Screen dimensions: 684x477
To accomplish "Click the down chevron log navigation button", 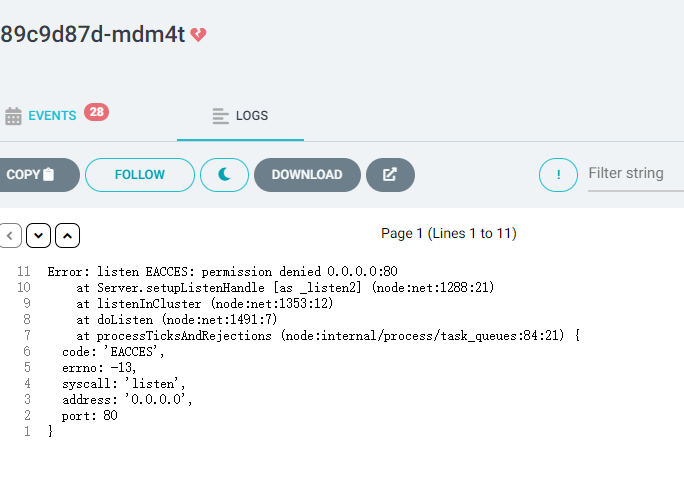I will 38,236.
